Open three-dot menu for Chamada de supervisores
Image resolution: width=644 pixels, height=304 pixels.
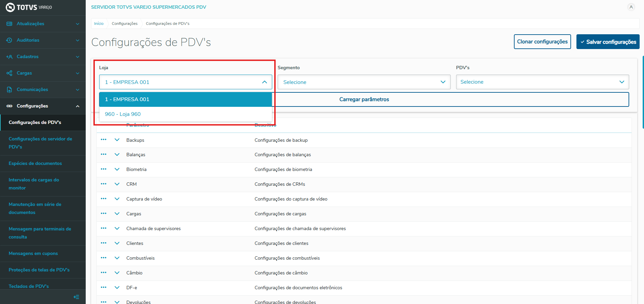pos(104,228)
